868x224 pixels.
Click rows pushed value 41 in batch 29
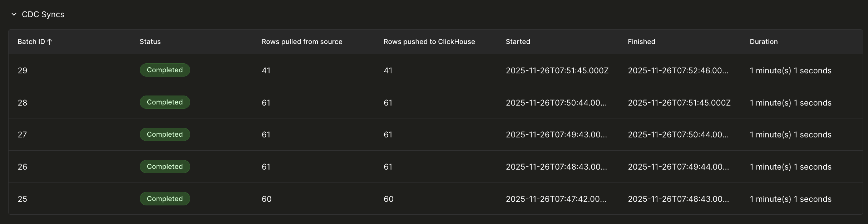point(388,70)
